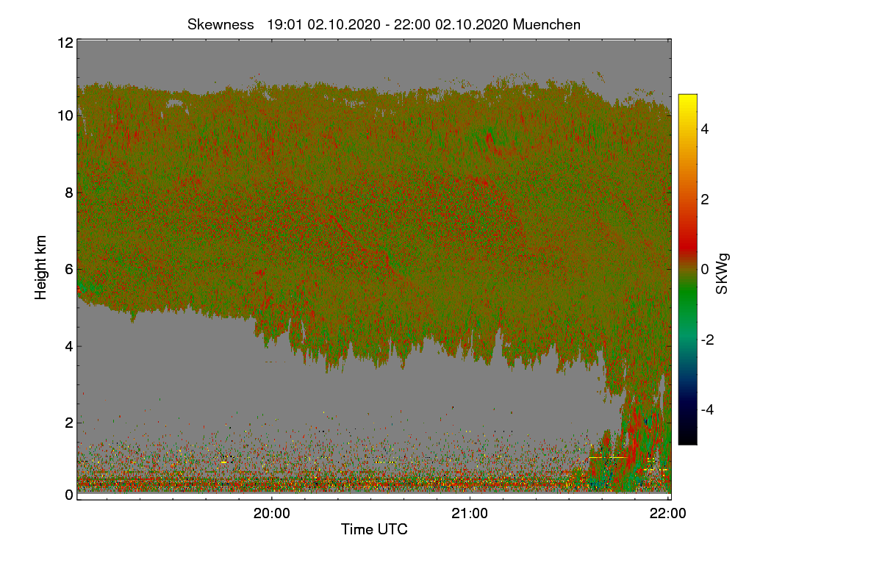Screen dimensions: 882x588
Task: Click the colorbar value -4 label
Action: pyautogui.click(x=708, y=409)
